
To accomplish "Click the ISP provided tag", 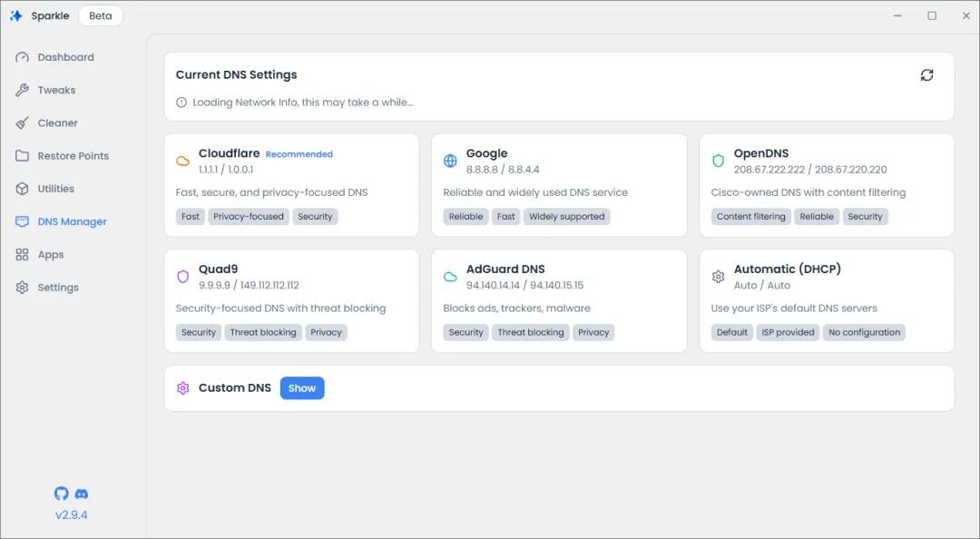I will (x=789, y=332).
